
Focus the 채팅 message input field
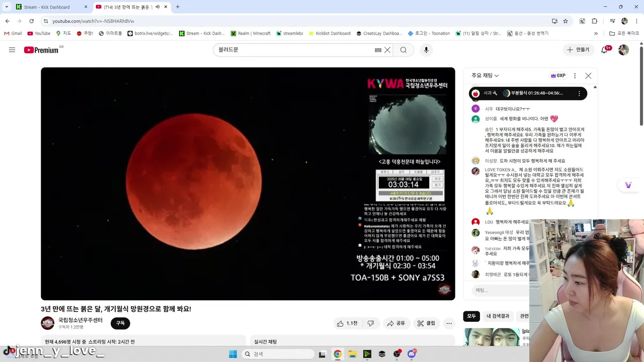click(x=501, y=290)
